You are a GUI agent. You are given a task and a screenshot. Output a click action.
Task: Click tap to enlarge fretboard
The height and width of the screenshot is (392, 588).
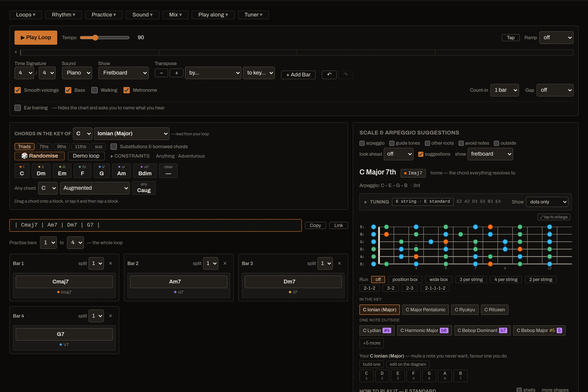point(554,217)
